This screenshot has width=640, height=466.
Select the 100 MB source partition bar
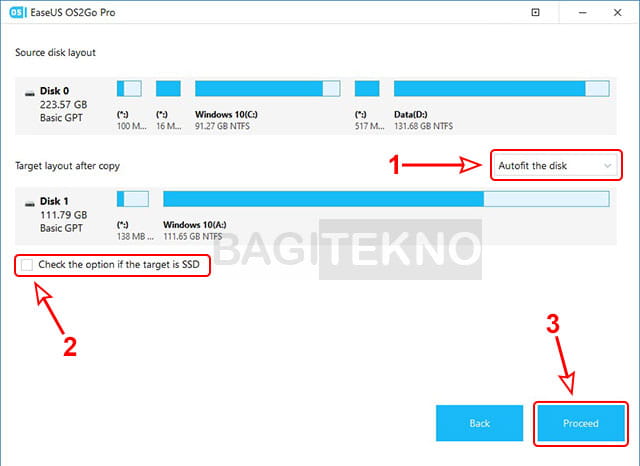click(x=129, y=89)
